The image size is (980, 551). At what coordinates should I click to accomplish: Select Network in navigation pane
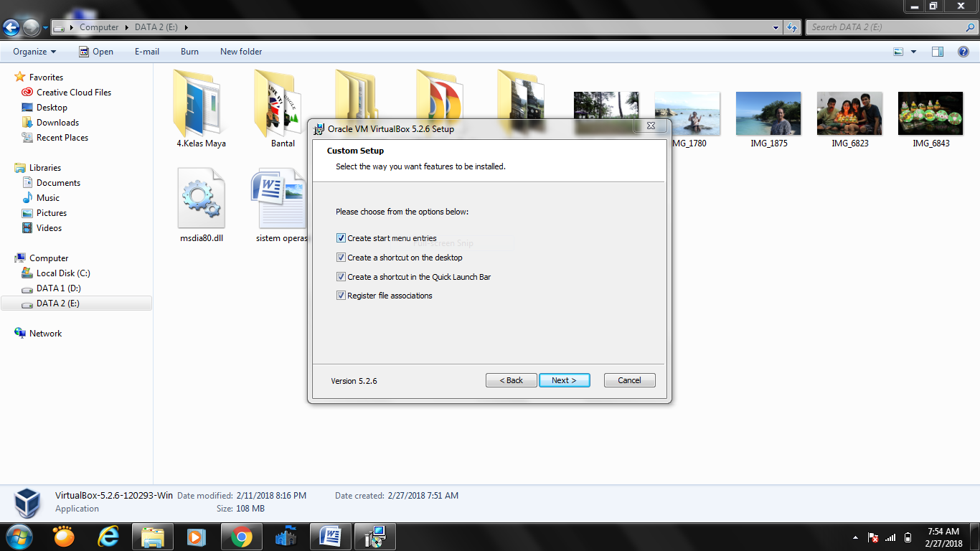pos(45,334)
